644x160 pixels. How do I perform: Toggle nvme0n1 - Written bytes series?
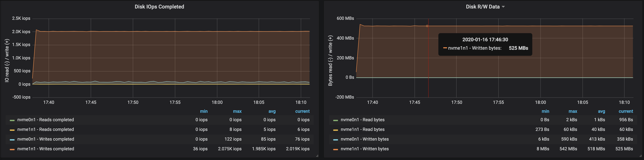[x=365, y=139]
